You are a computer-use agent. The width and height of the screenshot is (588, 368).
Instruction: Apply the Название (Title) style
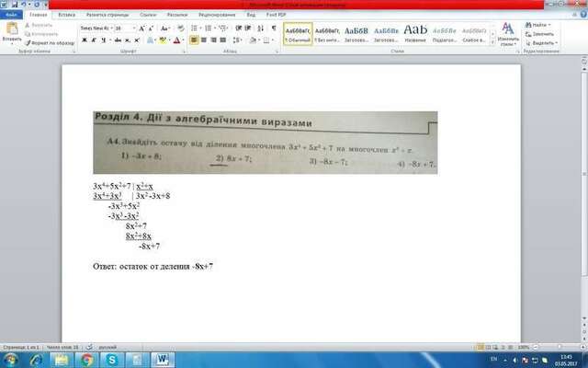coord(415,34)
